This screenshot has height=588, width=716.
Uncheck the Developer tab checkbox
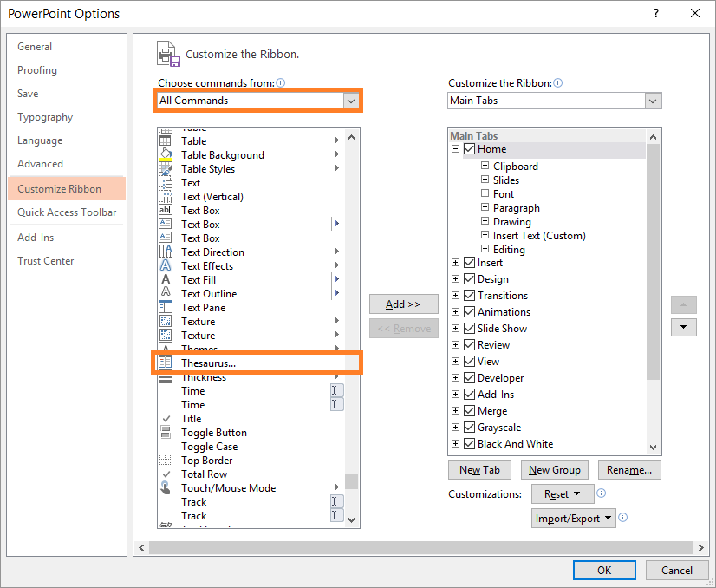coord(469,378)
